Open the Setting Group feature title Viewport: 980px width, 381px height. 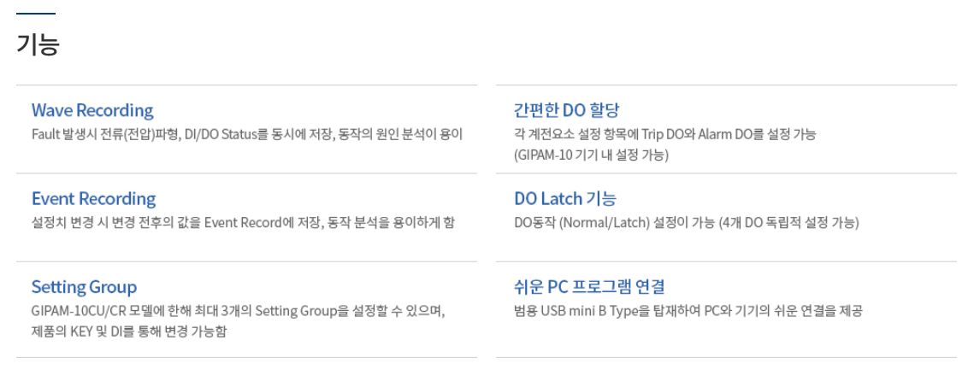click(84, 287)
